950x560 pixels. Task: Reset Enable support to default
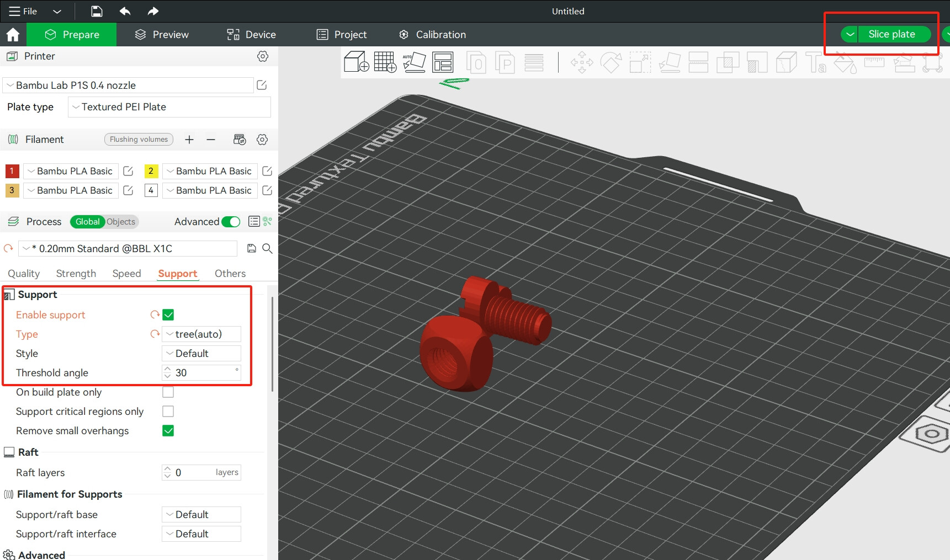(x=155, y=314)
